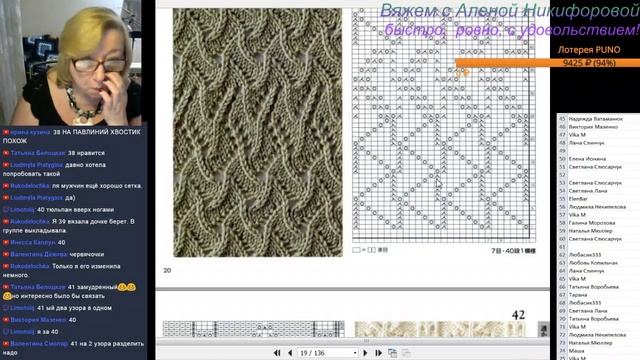640x360 pixels.
Task: Select row 50 'Елена Ионина' in the list
Action: (x=587, y=159)
